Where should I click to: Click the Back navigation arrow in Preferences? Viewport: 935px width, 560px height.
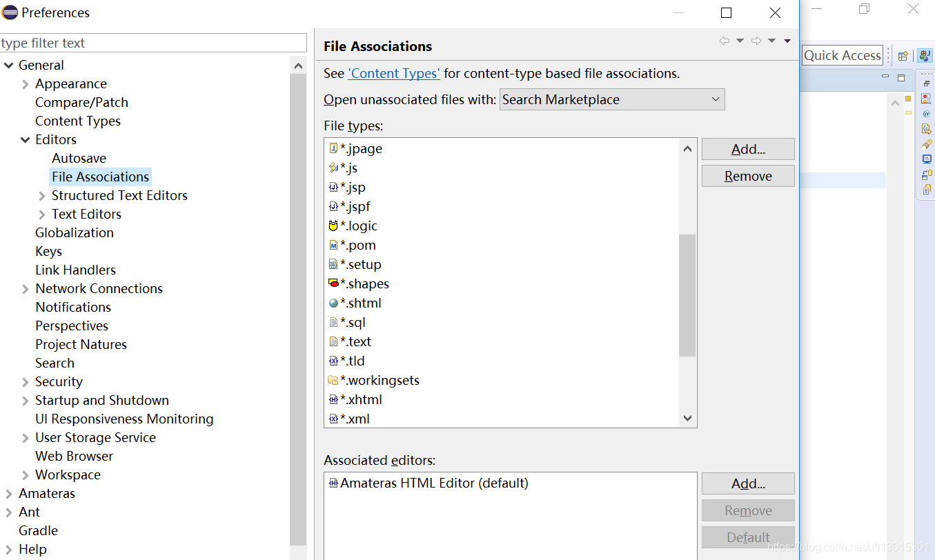point(724,41)
